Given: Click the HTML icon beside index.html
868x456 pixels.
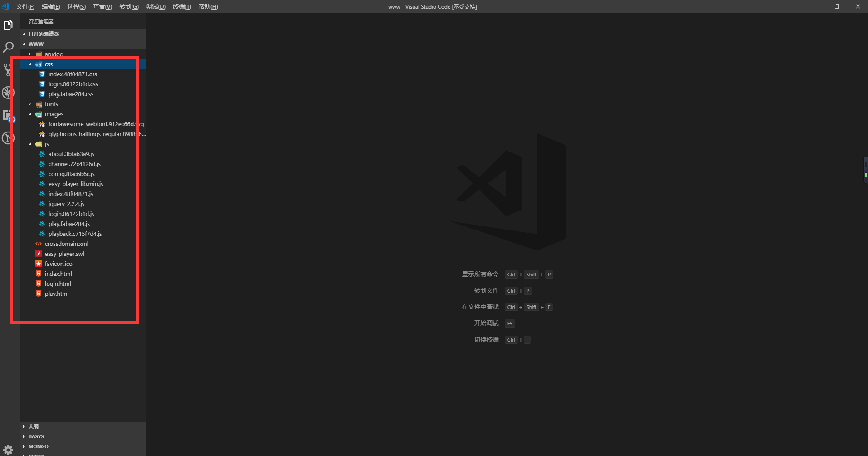Looking at the screenshot, I should 39,274.
